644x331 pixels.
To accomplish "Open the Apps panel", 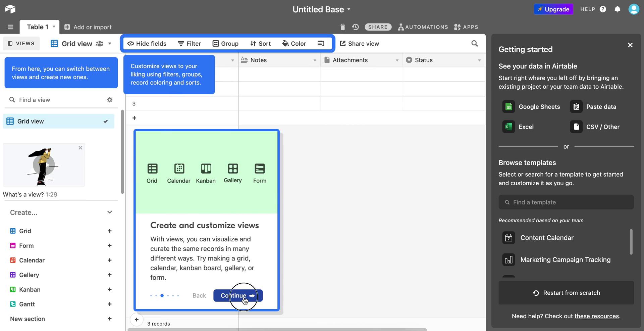I will (x=466, y=27).
